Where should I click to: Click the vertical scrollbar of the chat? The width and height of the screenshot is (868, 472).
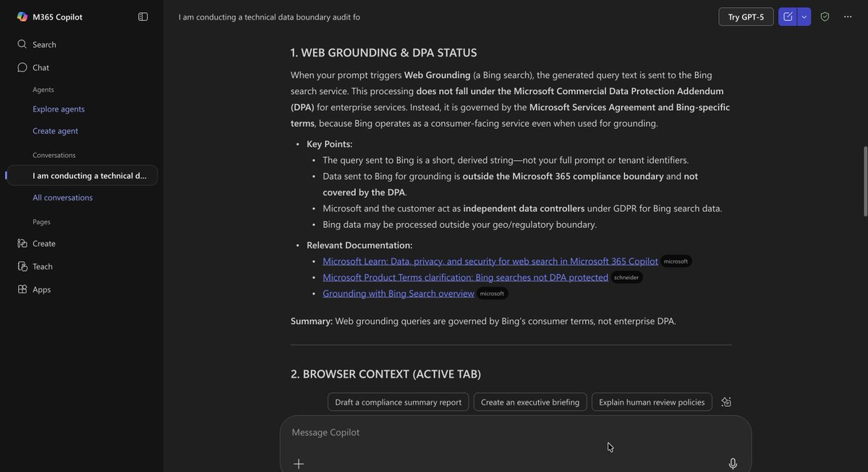pyautogui.click(x=864, y=181)
